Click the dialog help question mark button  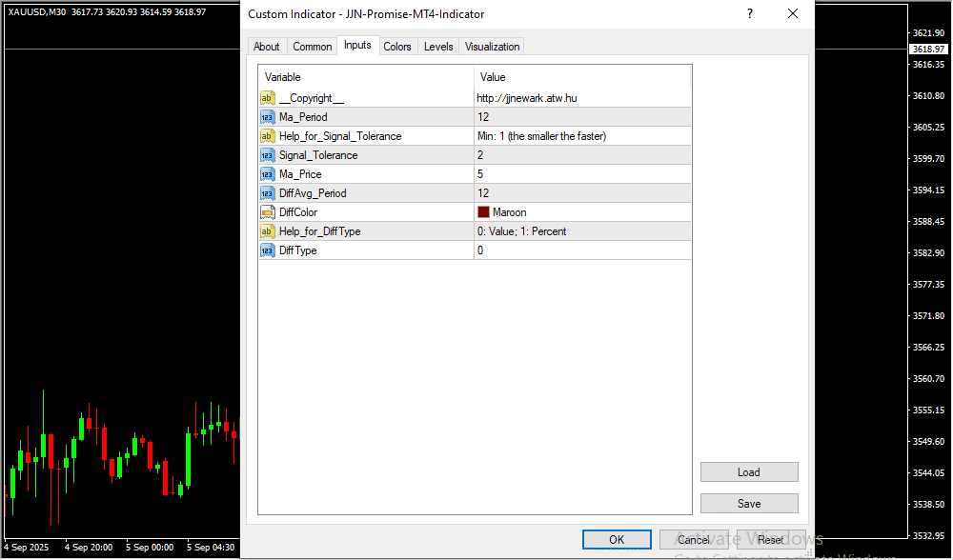pos(750,14)
